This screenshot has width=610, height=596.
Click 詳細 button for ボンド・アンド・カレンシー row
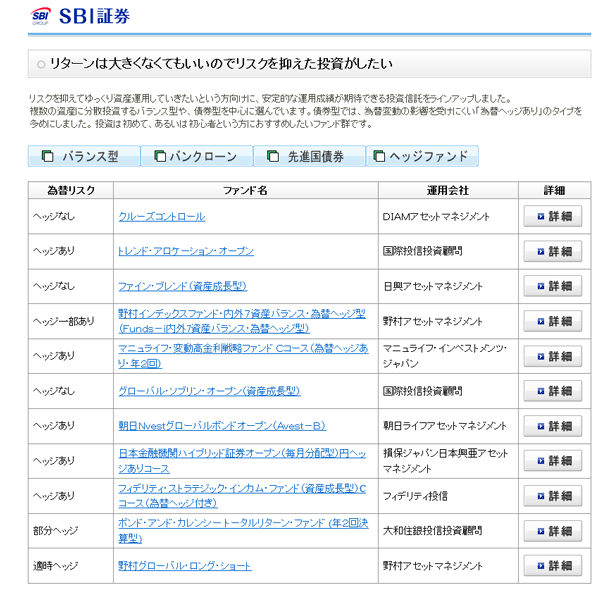click(x=553, y=531)
